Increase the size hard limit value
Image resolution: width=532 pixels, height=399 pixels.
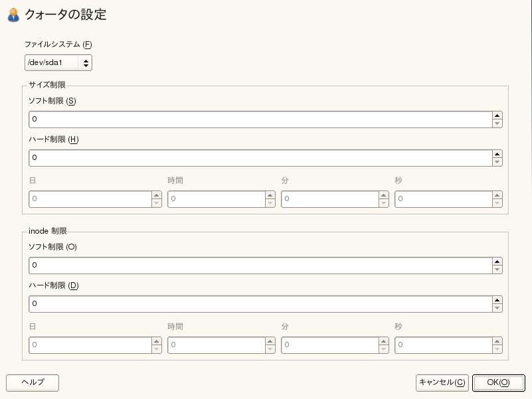pyautogui.click(x=497, y=154)
